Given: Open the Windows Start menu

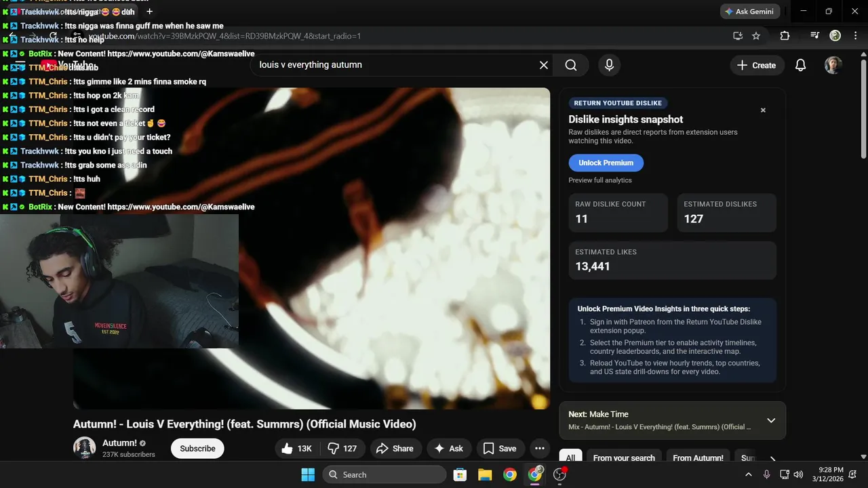Looking at the screenshot, I should pos(308,474).
